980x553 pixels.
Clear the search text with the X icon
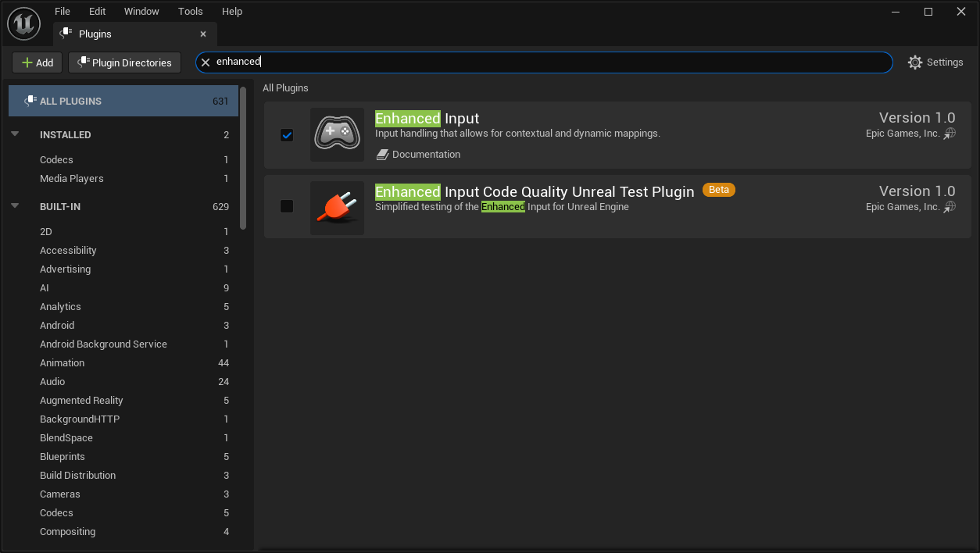[x=206, y=62]
